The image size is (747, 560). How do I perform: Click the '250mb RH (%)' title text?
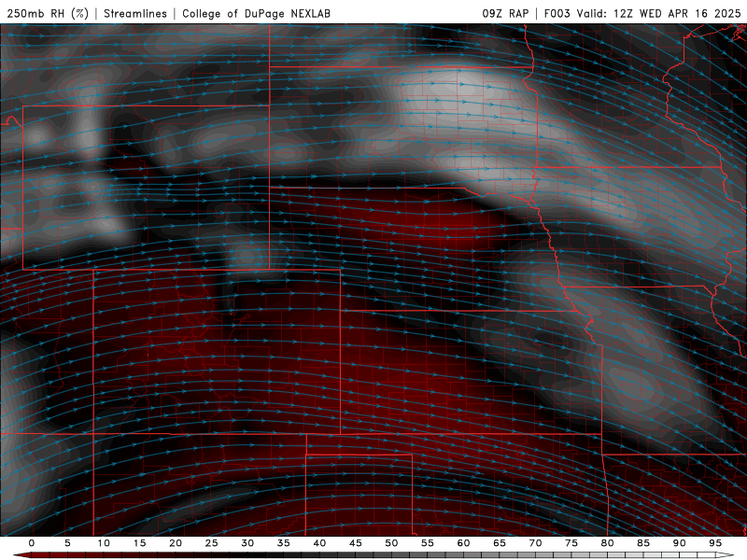(x=49, y=13)
